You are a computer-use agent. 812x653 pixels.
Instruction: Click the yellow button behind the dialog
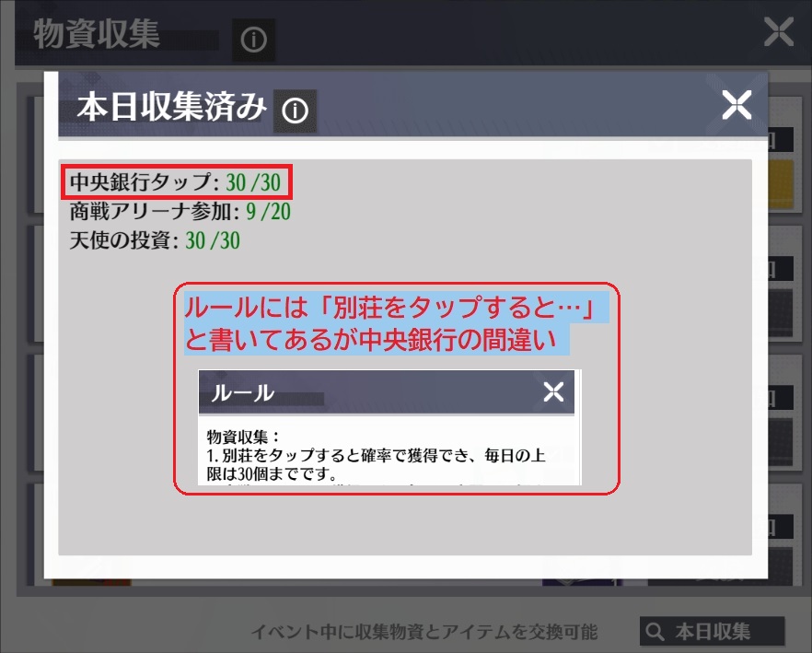click(780, 185)
